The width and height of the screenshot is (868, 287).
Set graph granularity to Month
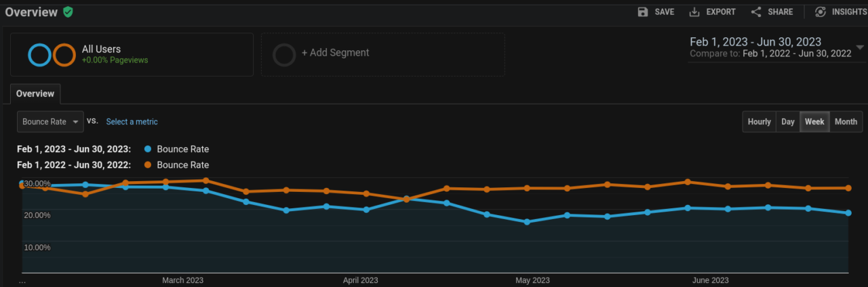846,121
